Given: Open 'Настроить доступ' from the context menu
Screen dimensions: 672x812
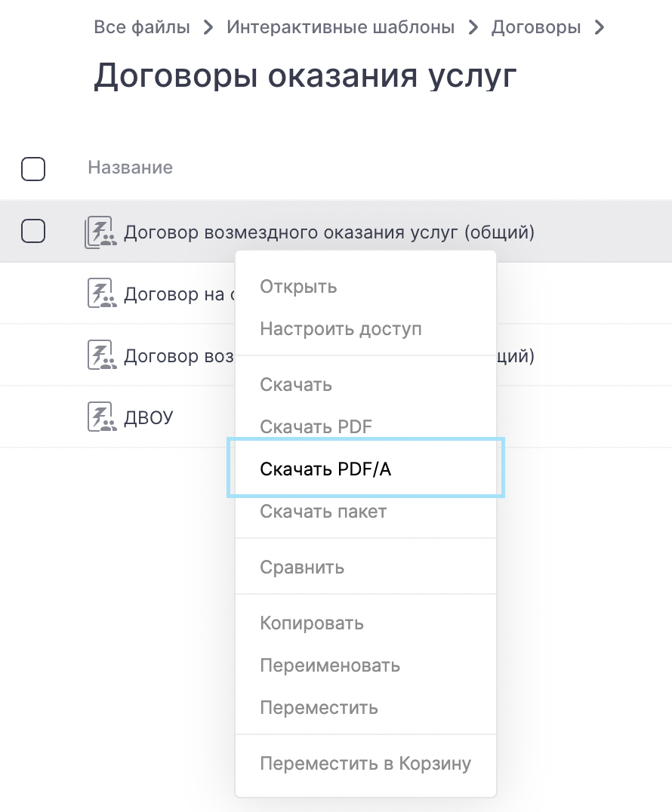Looking at the screenshot, I should (x=341, y=329).
